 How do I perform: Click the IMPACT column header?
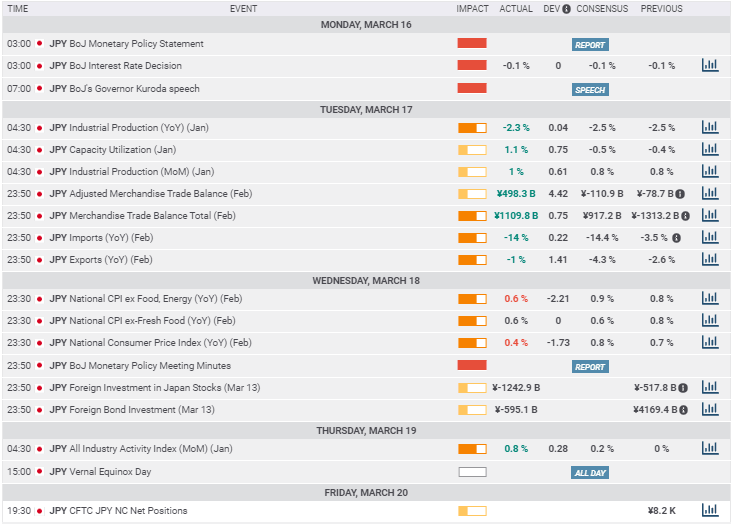[x=472, y=9]
